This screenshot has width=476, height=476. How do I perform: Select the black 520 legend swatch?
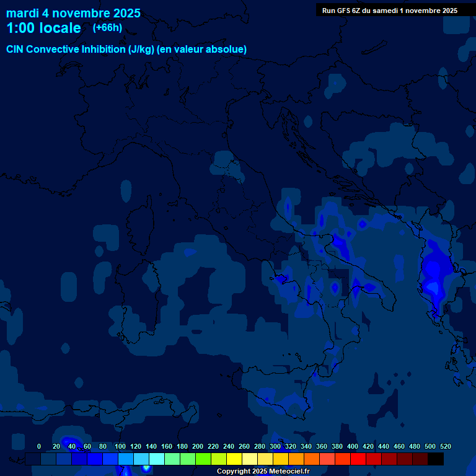pos(436,459)
